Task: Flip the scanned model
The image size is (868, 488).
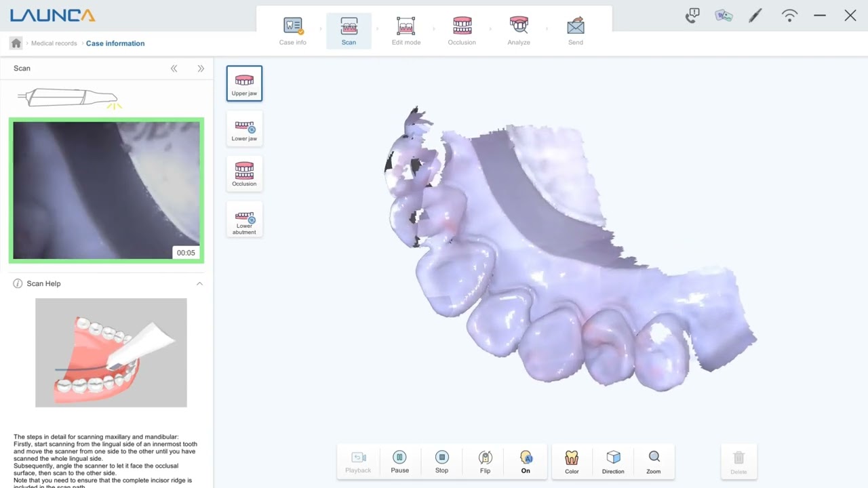Action: pos(485,462)
